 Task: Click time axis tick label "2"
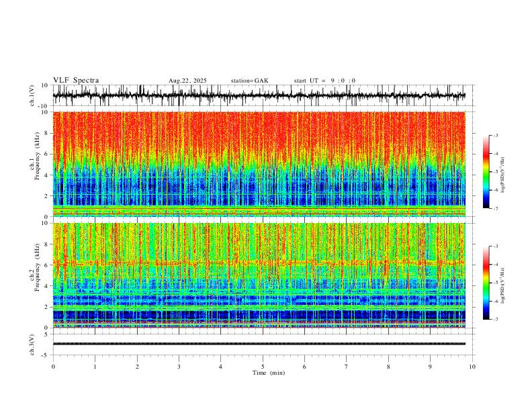[137, 367]
